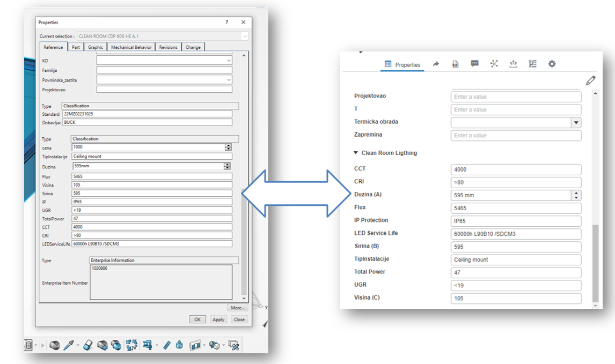This screenshot has width=615, height=364.
Task: Open the Povrsinska_zastita dropdown
Action: 229,80
